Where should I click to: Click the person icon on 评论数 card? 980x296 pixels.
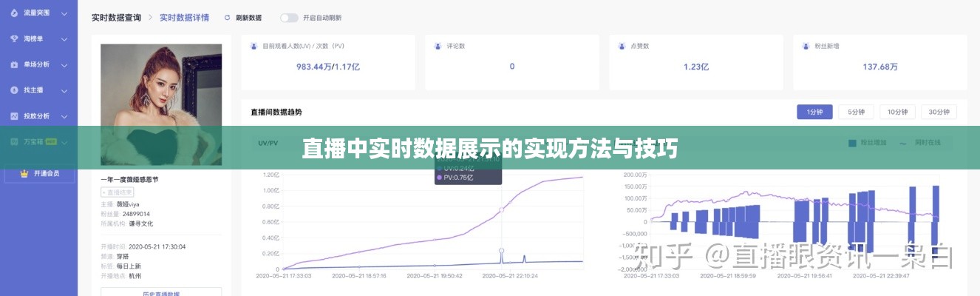(x=439, y=46)
